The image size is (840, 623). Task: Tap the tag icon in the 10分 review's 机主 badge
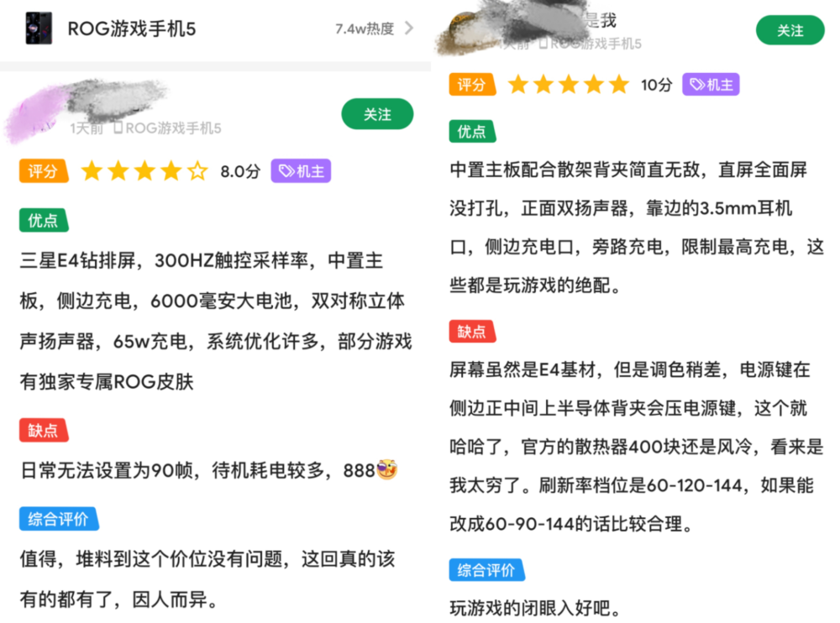point(697,85)
